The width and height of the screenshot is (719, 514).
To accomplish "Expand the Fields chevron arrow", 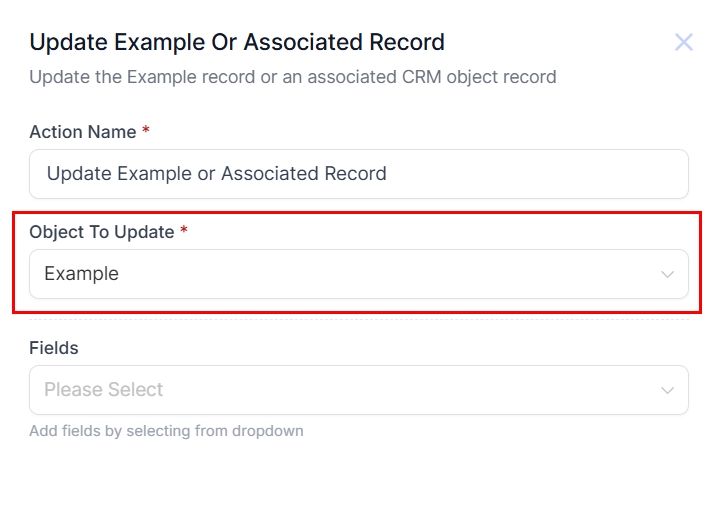I will coord(668,390).
